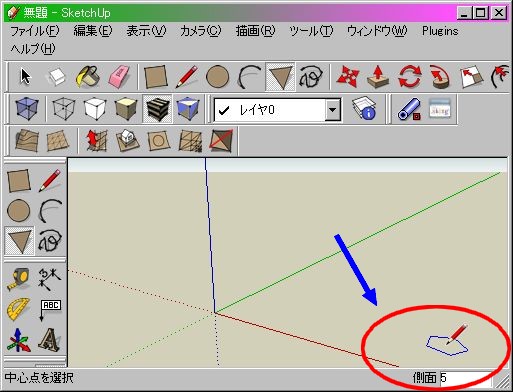The image size is (513, 392).
Task: Select Freehand tool in top toolbar
Action: point(311,77)
